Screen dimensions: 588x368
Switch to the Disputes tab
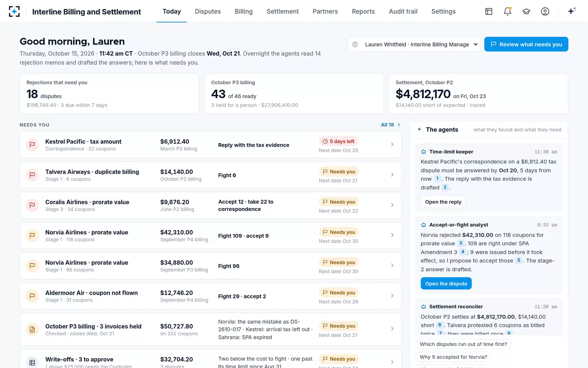point(208,11)
